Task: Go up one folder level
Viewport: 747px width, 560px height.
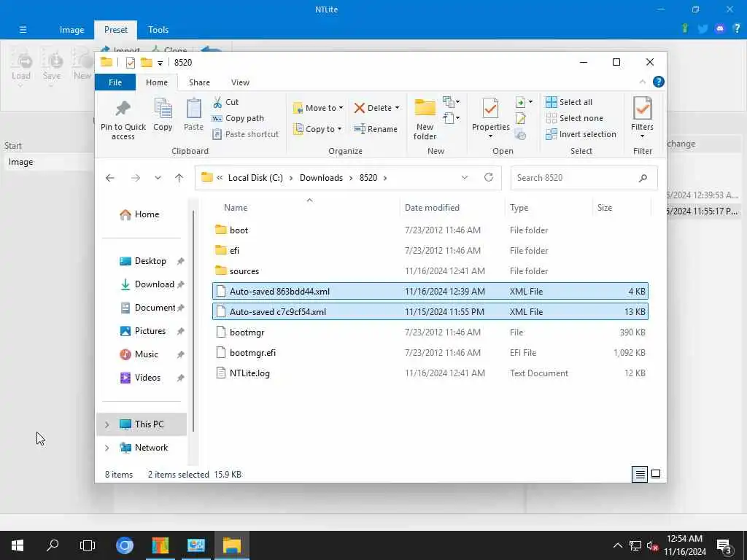Action: 179,178
